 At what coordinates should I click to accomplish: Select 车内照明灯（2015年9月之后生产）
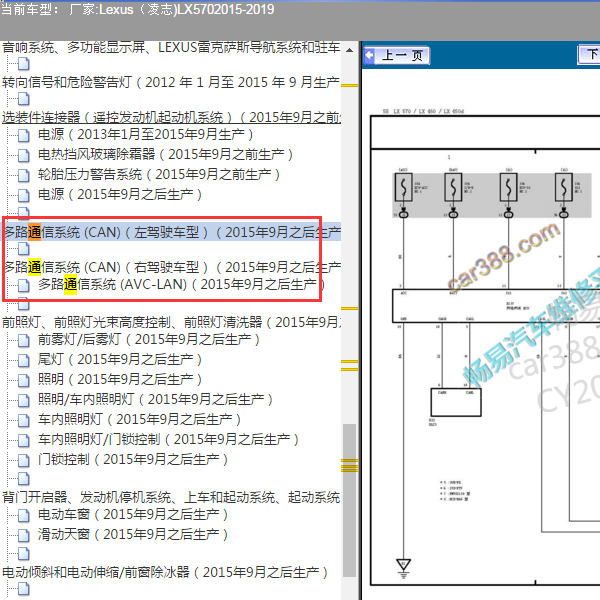139,419
